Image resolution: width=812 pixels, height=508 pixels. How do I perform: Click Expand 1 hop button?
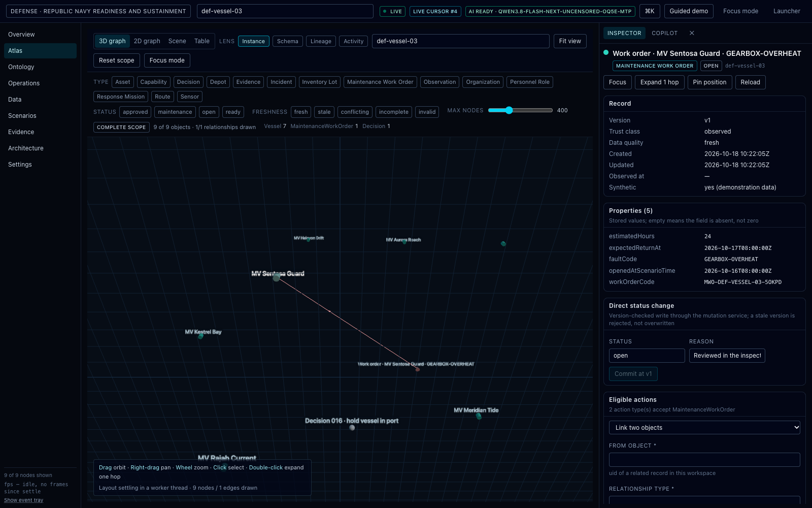click(660, 82)
